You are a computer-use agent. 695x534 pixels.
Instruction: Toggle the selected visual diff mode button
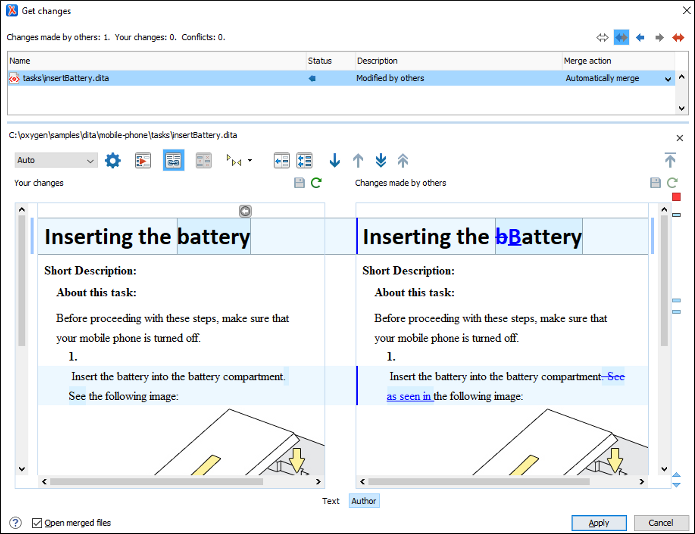(x=173, y=160)
